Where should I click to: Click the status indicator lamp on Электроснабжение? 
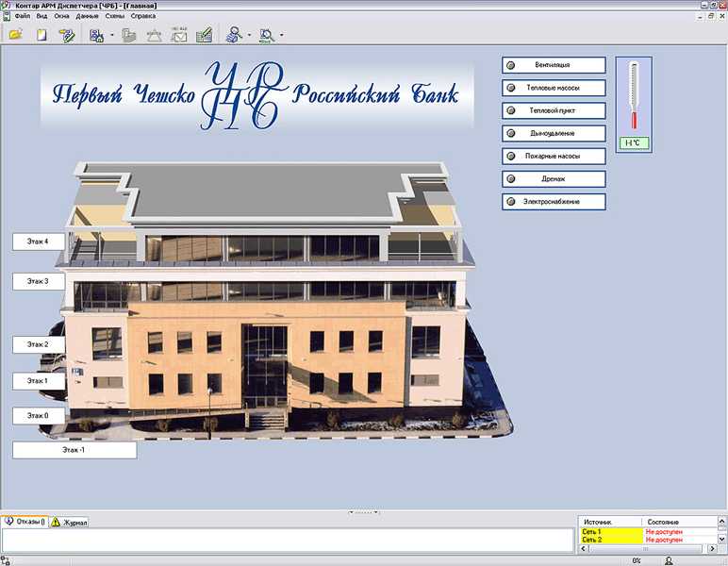point(511,202)
